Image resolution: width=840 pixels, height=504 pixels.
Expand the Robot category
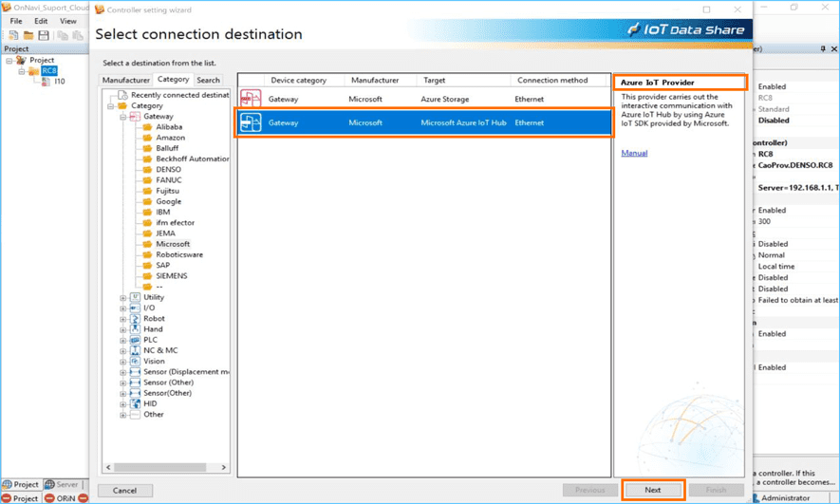pos(122,319)
